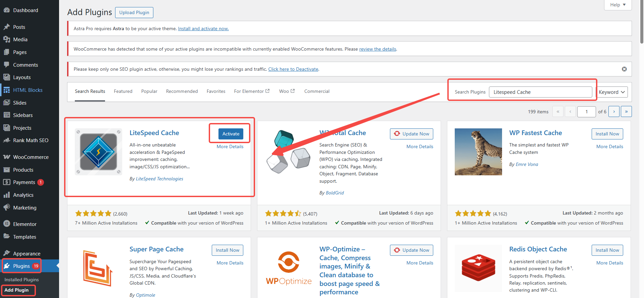Click the Templates folder icon
Image resolution: width=644 pixels, height=298 pixels.
click(7, 236)
